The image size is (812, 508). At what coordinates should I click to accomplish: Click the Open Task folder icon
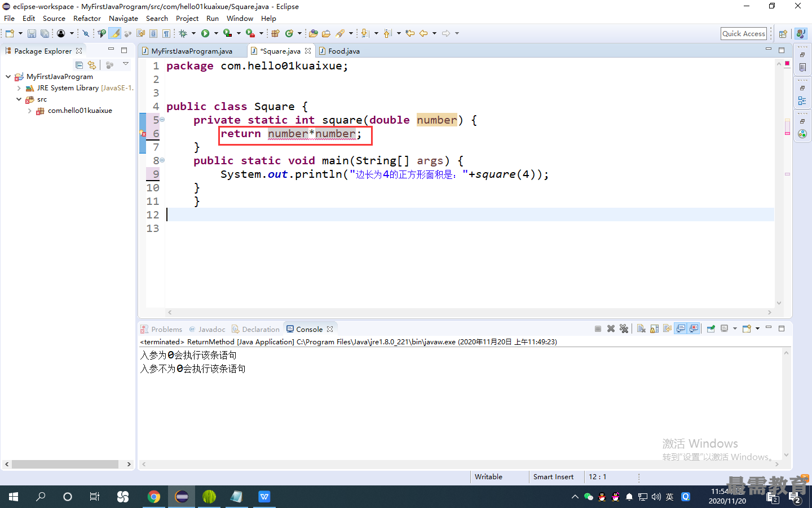tap(326, 33)
